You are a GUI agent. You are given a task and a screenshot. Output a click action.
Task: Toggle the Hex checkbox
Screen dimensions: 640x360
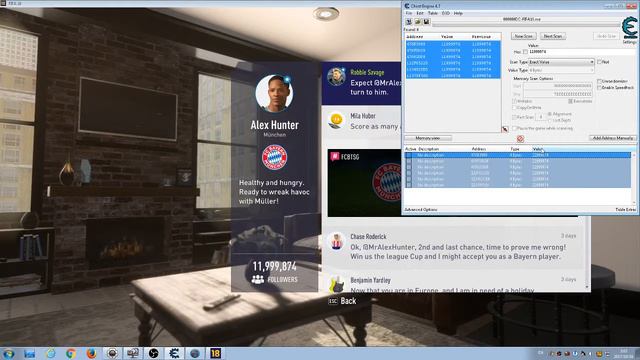click(x=525, y=52)
